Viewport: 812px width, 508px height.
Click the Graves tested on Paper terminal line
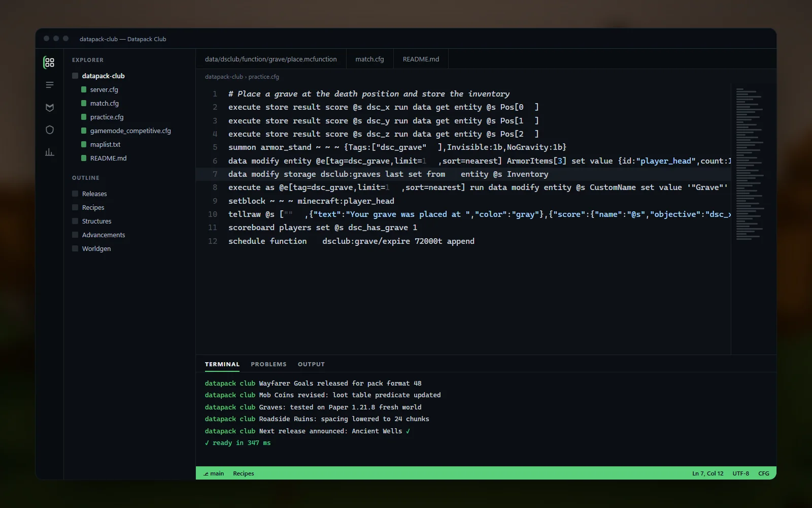coord(313,407)
